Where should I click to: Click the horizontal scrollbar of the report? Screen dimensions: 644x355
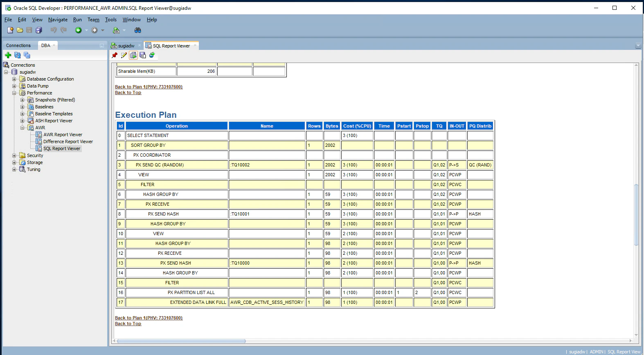(181, 341)
